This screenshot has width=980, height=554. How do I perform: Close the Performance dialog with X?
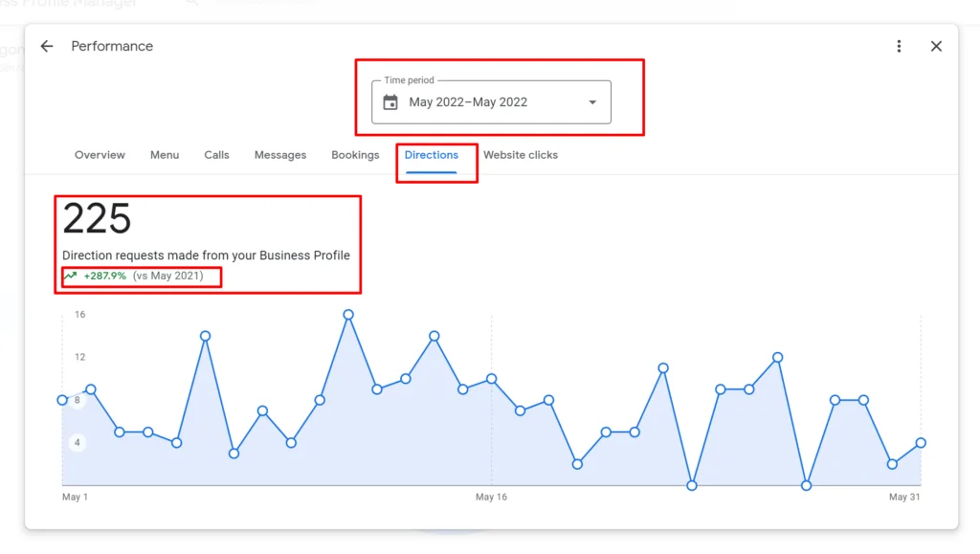click(936, 47)
